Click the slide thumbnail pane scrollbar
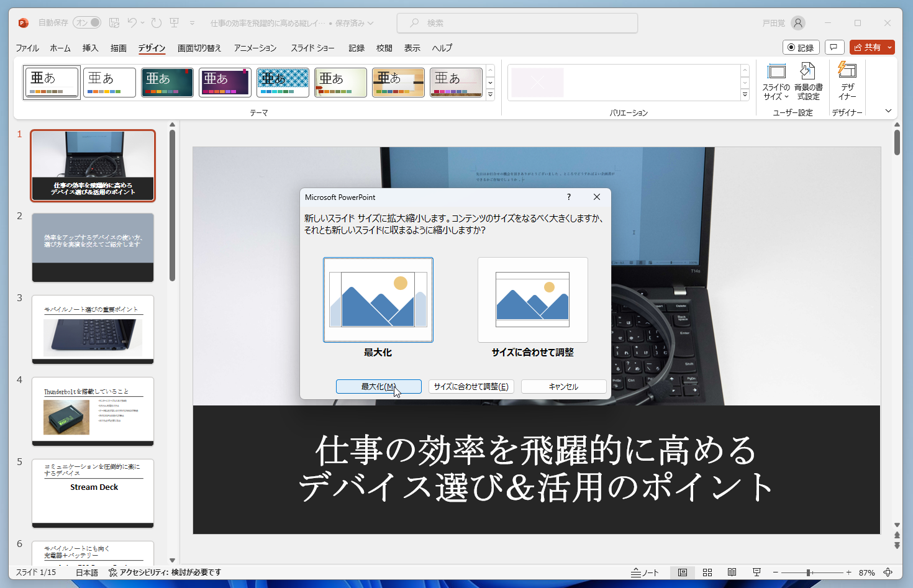Viewport: 913px width, 588px height. click(172, 205)
